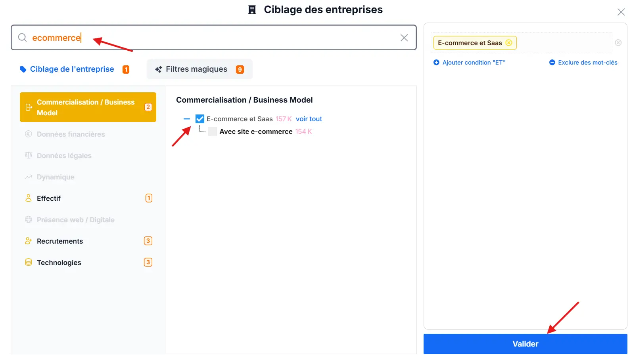This screenshot has height=364, width=631.
Task: Click the tag icon beside Ciblage de l'entreprise
Action: point(23,69)
